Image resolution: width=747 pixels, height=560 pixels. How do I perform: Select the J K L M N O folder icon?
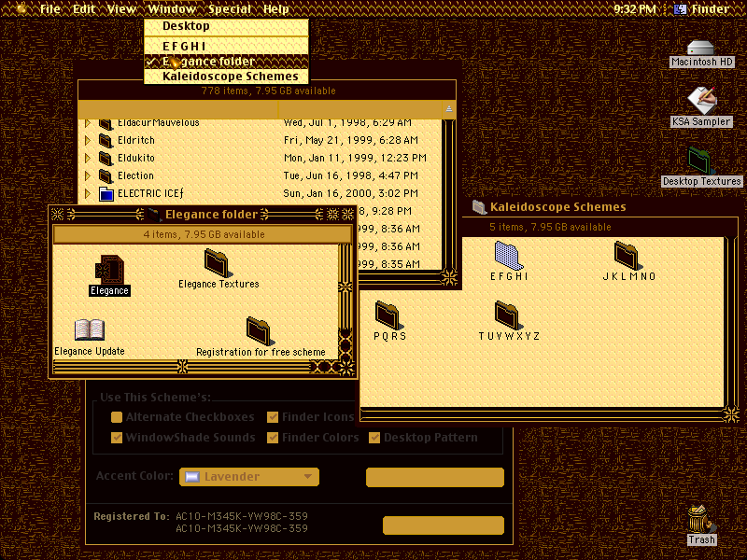(628, 255)
